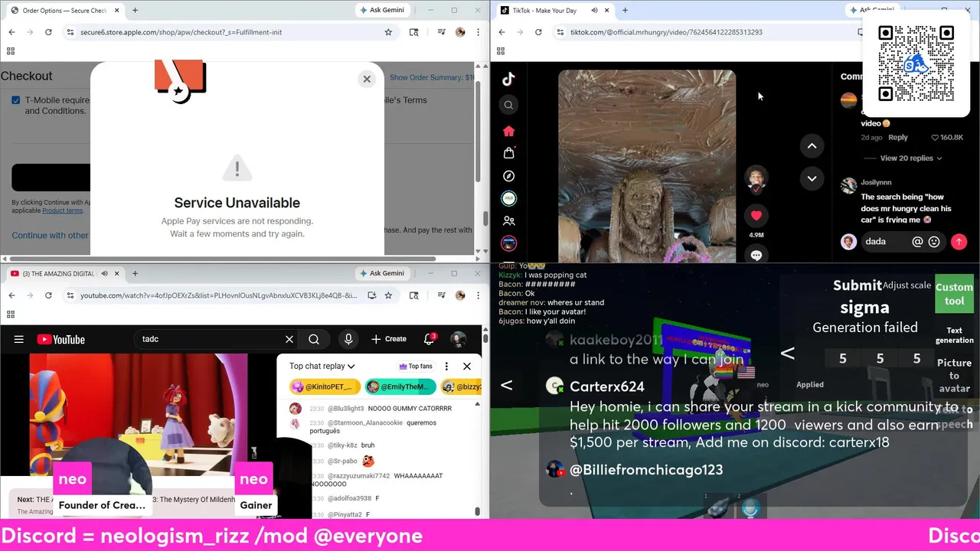Click YouTube Create button
Screen dimensions: 980x551
(389, 339)
